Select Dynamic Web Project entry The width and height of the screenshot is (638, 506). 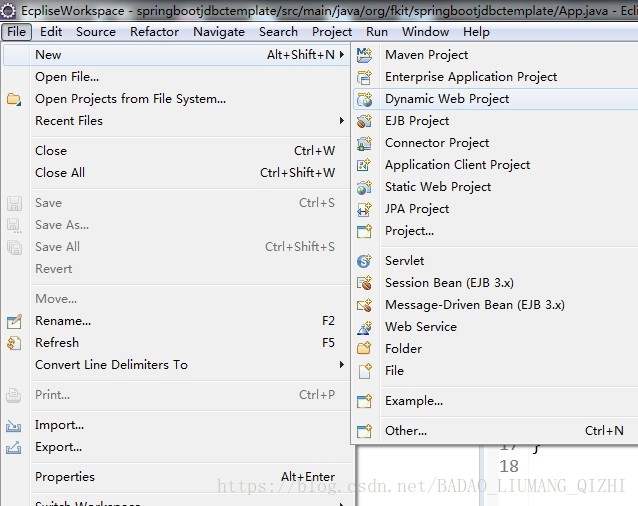(495, 99)
